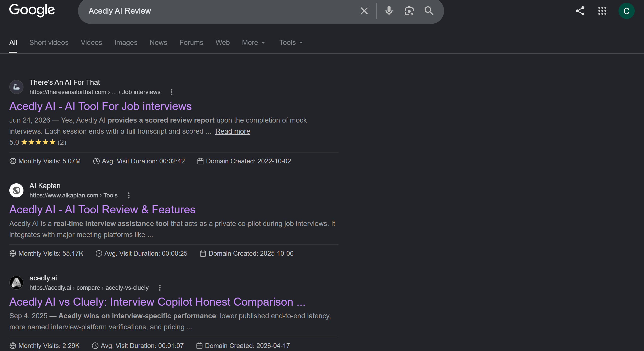
Task: Click calendar icon beside Domain Created 2022-10-02
Action: (200, 161)
